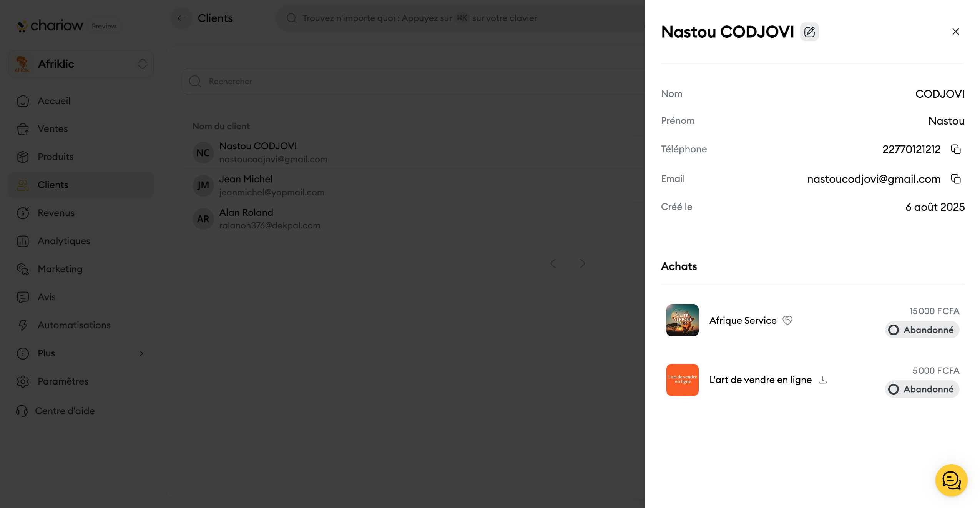Select Jean Michel in the client list
The height and width of the screenshot is (508, 980).
246,185
